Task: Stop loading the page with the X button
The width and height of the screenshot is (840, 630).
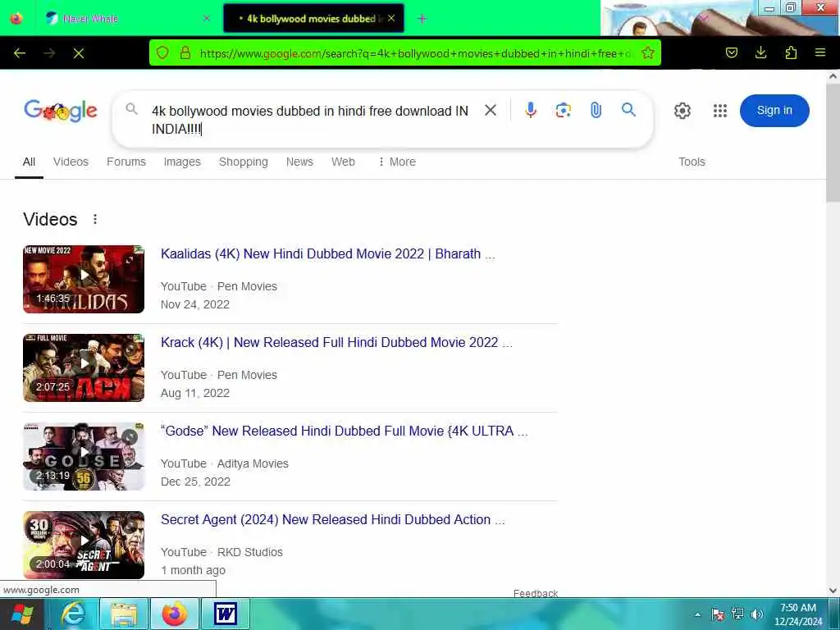Action: (x=79, y=53)
